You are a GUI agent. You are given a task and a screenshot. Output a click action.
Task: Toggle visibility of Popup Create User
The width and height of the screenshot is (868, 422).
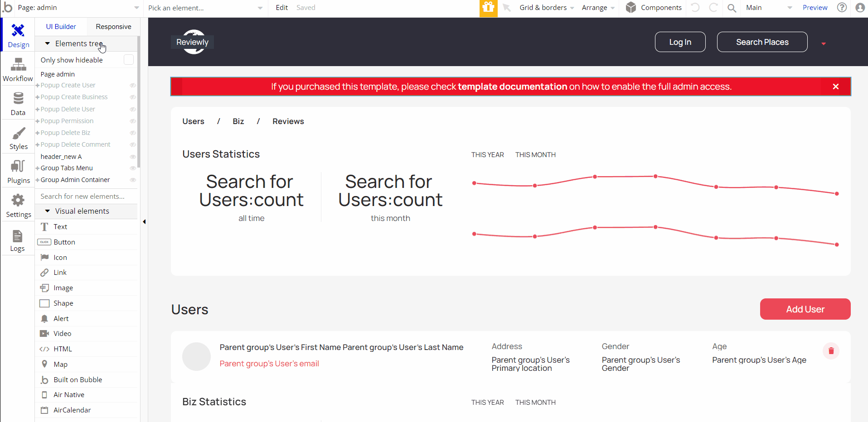[x=133, y=86]
